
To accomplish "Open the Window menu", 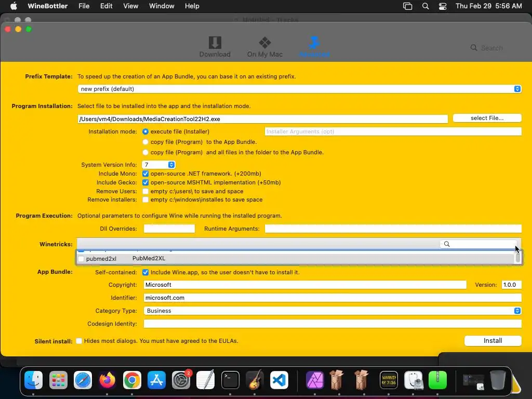I will click(x=162, y=6).
